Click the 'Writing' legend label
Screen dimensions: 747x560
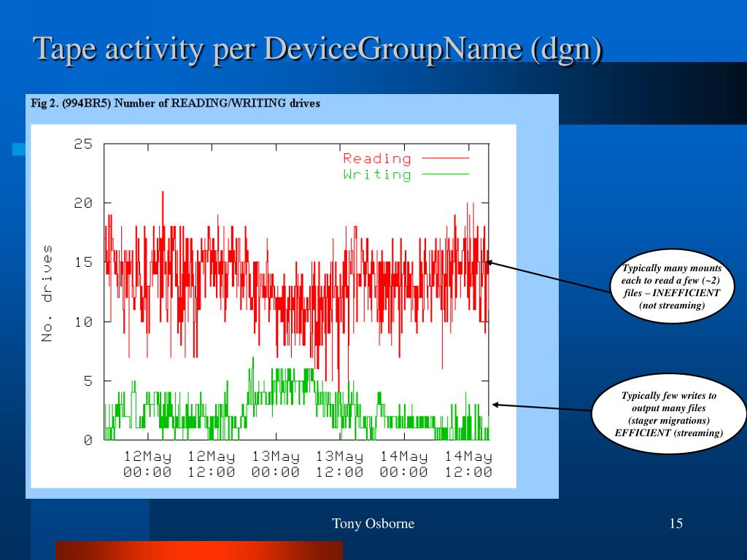tap(377, 174)
